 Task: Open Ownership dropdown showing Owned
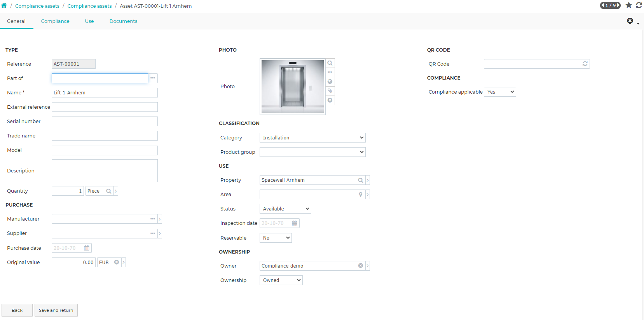(281, 280)
